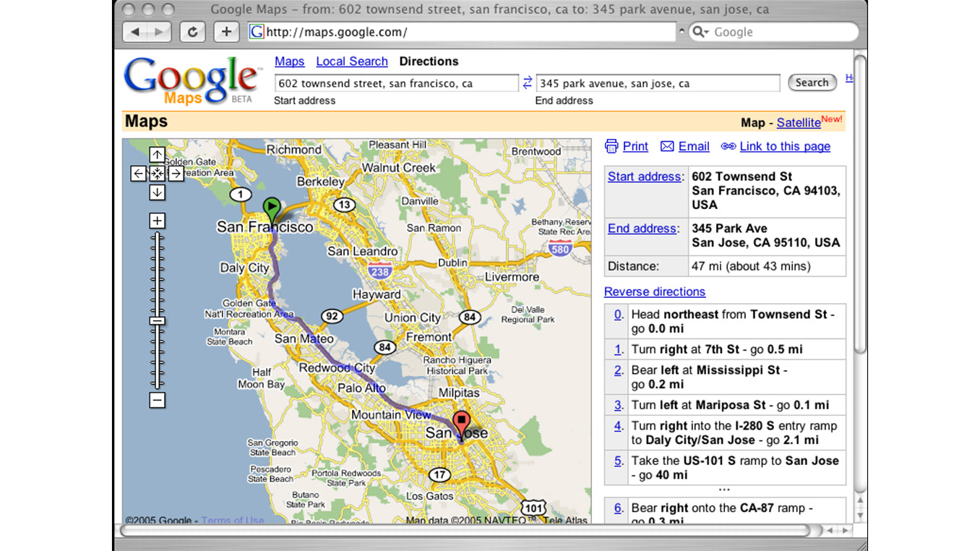Click the Route 92 shield on the map

tap(332, 316)
